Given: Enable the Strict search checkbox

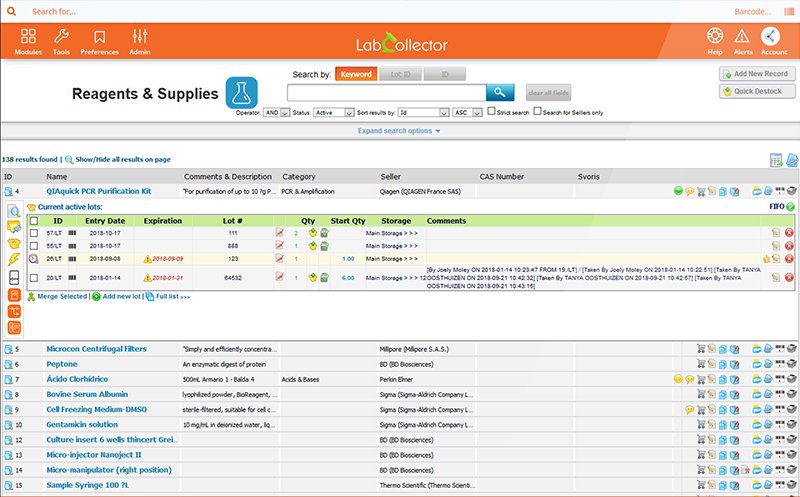Looking at the screenshot, I should click(x=491, y=111).
